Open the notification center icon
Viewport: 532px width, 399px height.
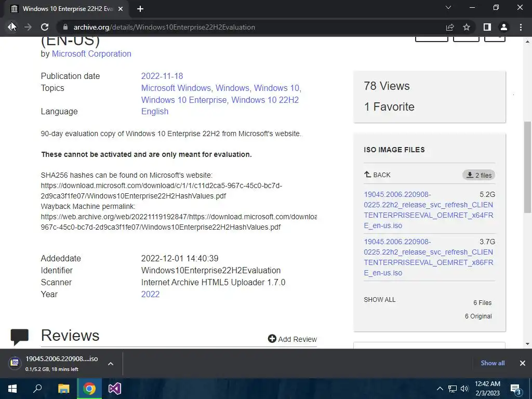click(x=515, y=389)
